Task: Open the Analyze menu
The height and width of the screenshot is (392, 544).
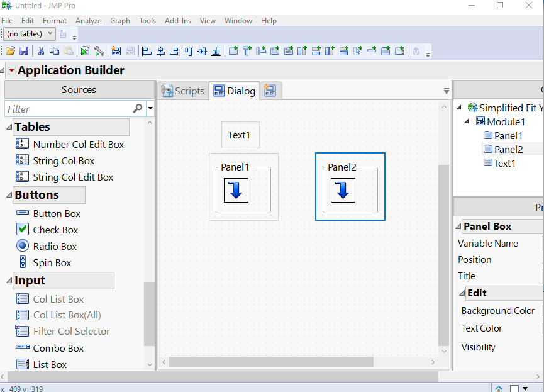Action: click(88, 20)
